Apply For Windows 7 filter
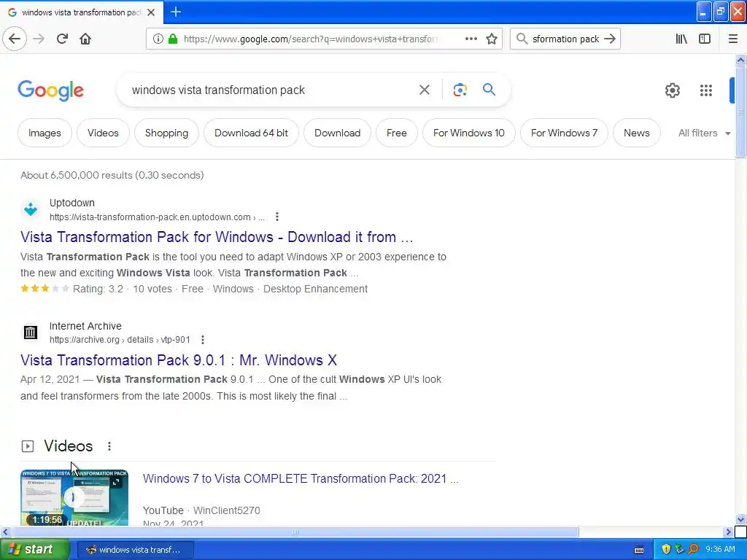The width and height of the screenshot is (747, 560). [x=564, y=133]
